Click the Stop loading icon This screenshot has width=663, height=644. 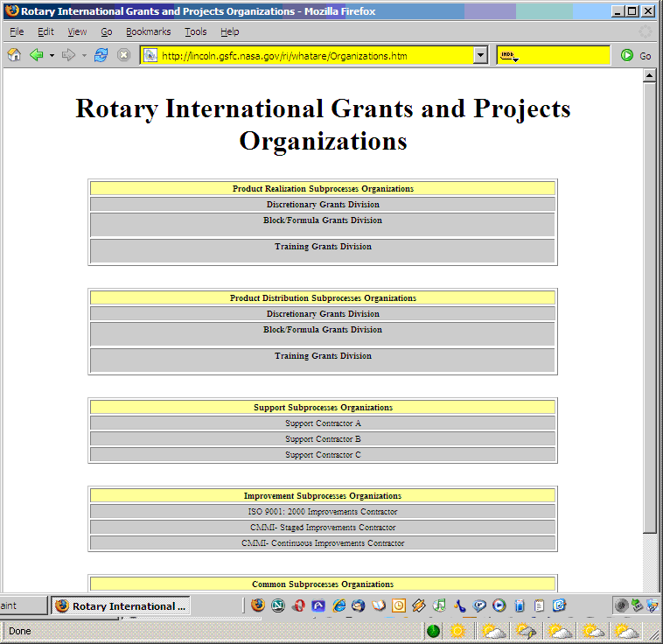pyautogui.click(x=123, y=55)
